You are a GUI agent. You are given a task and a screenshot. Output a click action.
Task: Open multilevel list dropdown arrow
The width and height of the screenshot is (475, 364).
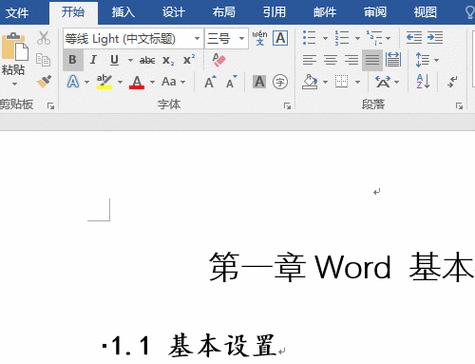click(388, 38)
